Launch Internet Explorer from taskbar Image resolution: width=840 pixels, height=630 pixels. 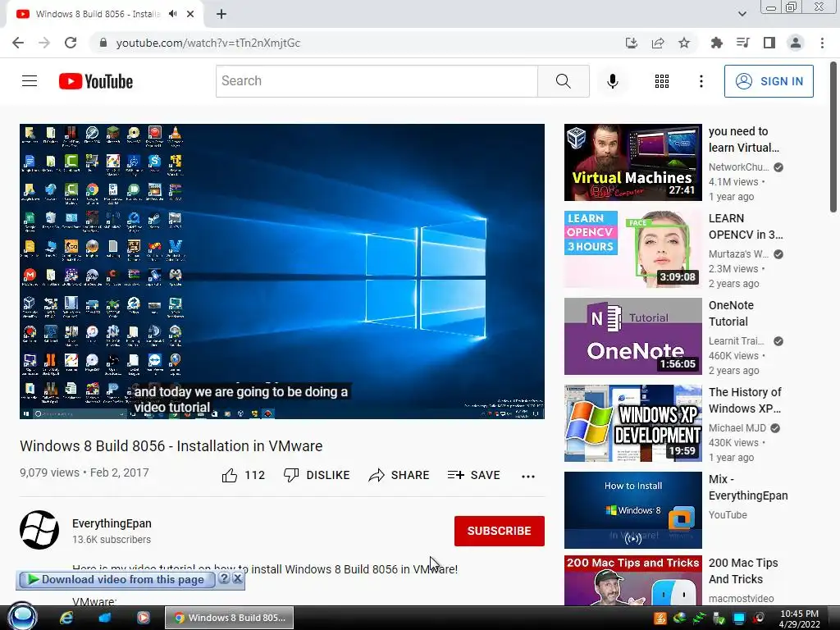tap(66, 618)
